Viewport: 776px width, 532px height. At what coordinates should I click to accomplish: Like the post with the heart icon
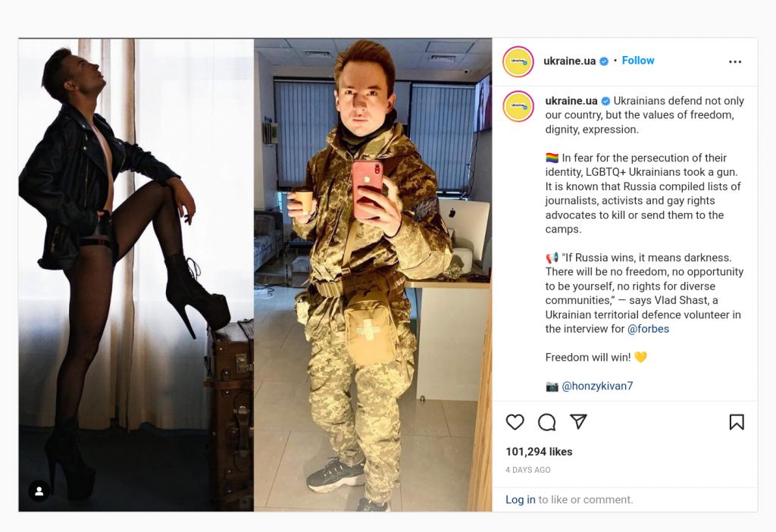(515, 422)
